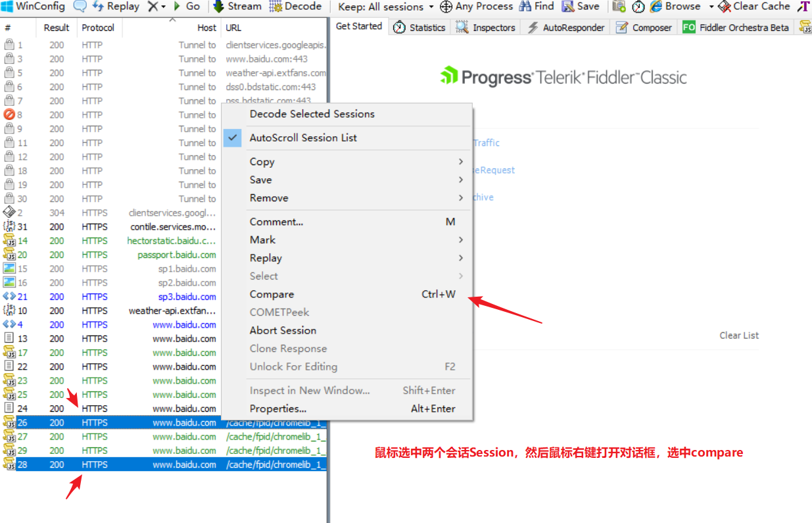812x523 pixels.
Task: Select session 13 www.baidu.com row
Action: [x=164, y=339]
